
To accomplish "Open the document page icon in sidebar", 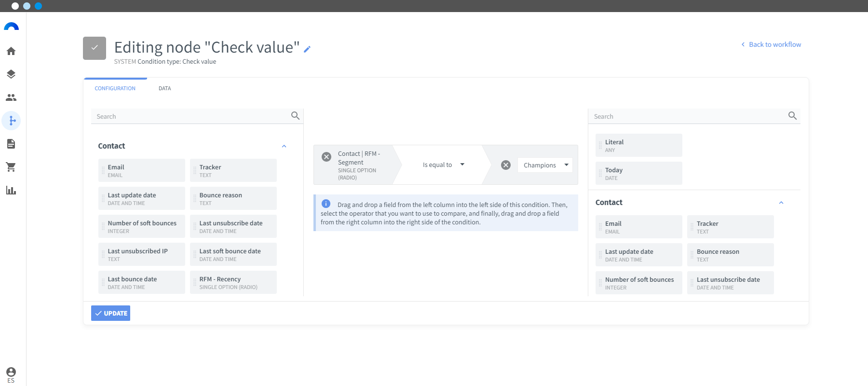I will coord(11,144).
